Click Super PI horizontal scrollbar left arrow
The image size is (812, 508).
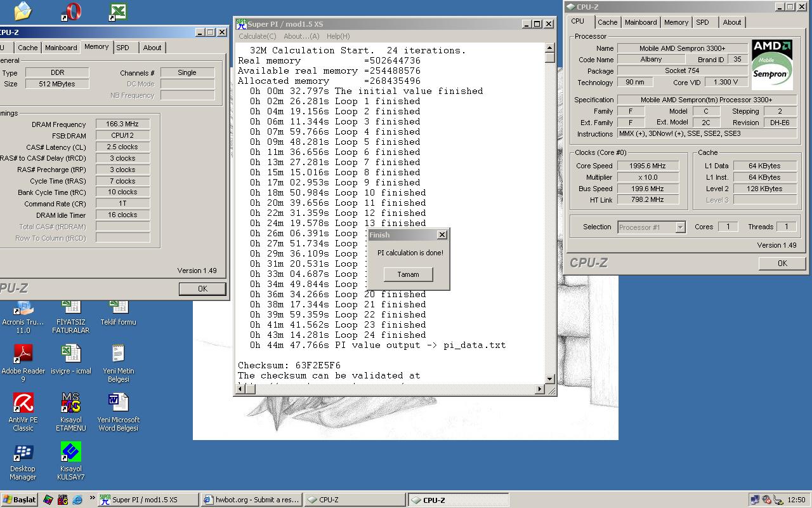point(242,389)
